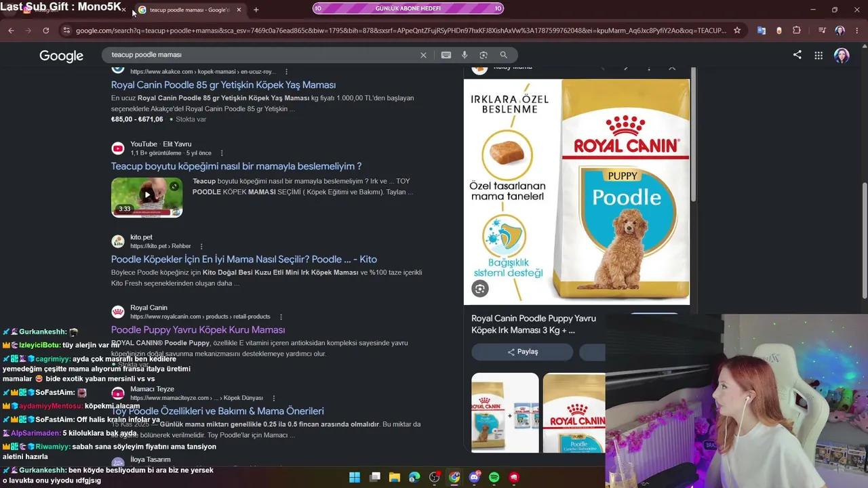This screenshot has height=488, width=868.
Task: Open the large Royal Canin Poodle product image
Action: tap(576, 192)
